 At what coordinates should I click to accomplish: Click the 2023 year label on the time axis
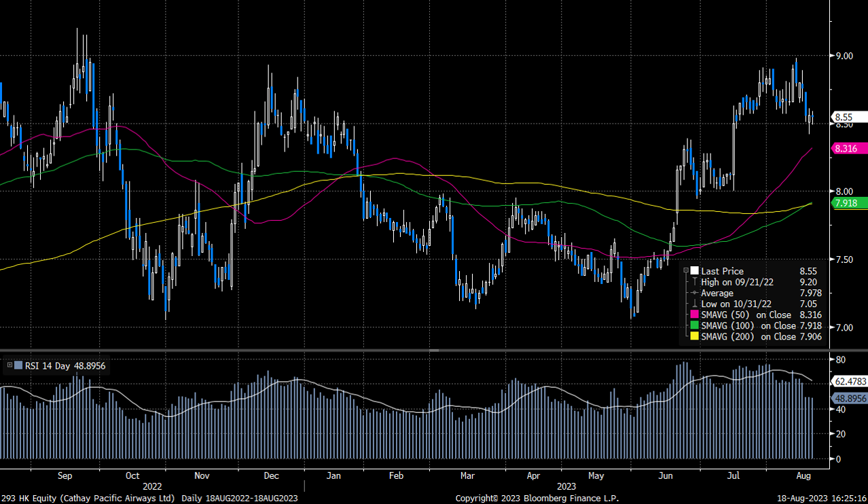tap(566, 487)
